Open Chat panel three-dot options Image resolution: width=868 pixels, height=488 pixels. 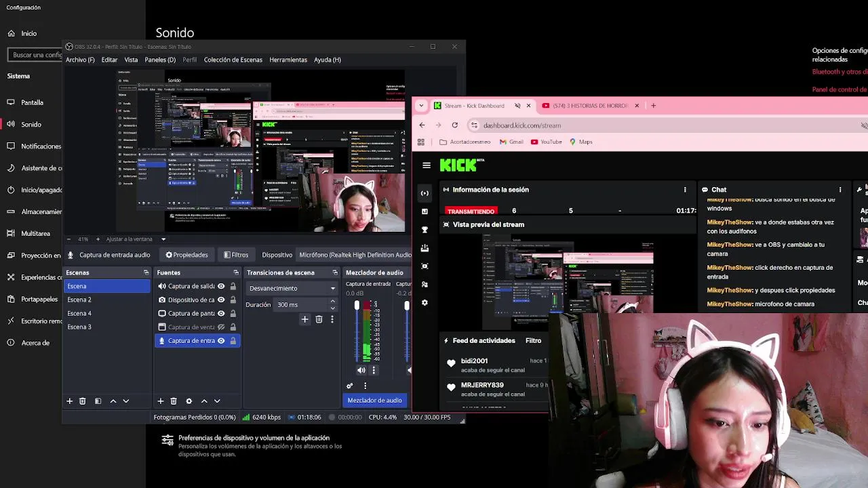click(840, 190)
